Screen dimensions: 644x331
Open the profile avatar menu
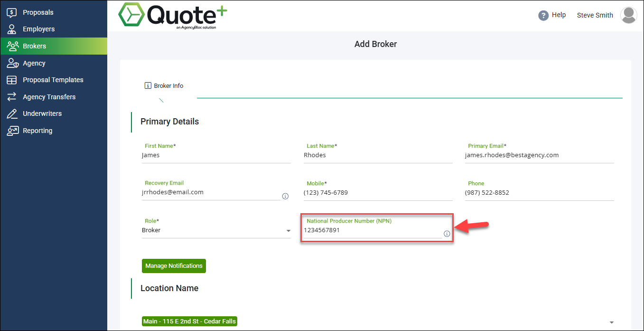(628, 15)
